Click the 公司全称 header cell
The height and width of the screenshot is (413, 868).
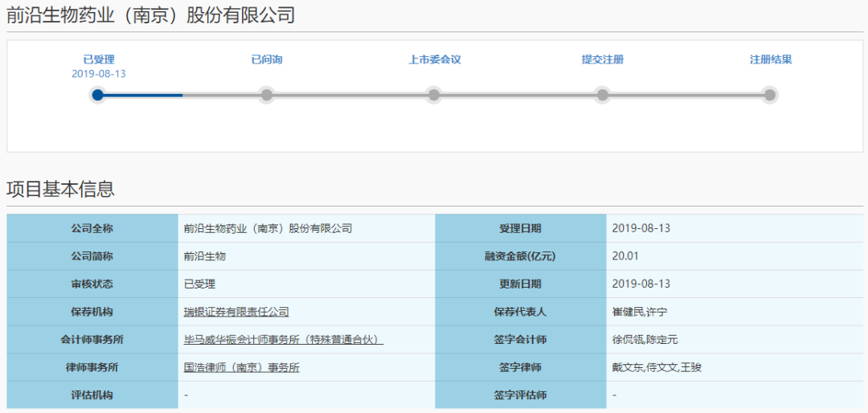coord(92,229)
